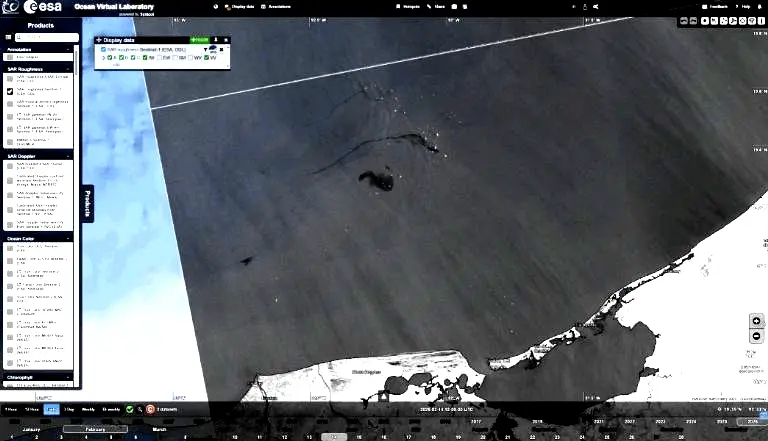The width and height of the screenshot is (768, 441).
Task: Collapse the Products side panel tab
Action: point(87,204)
